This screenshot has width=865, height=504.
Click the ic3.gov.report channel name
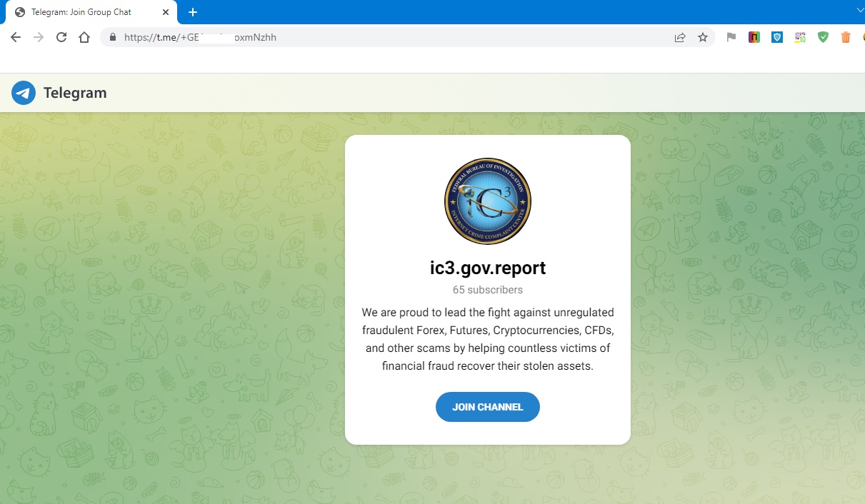click(488, 268)
